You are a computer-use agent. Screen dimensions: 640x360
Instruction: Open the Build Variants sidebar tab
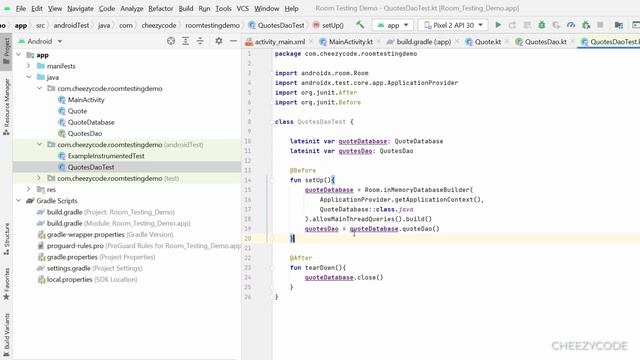[6, 336]
